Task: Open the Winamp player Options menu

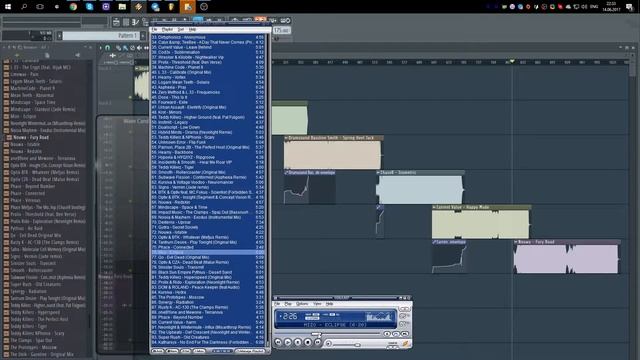Action: pos(302,304)
